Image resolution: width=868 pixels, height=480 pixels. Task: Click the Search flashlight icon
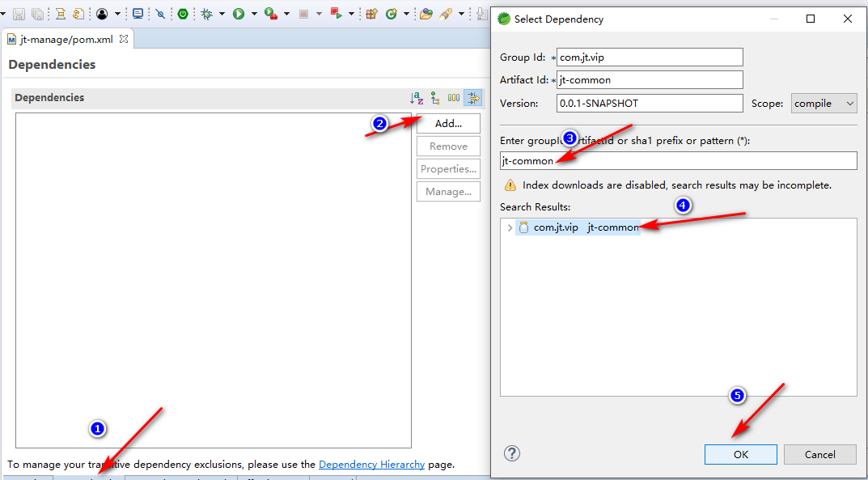[x=446, y=14]
